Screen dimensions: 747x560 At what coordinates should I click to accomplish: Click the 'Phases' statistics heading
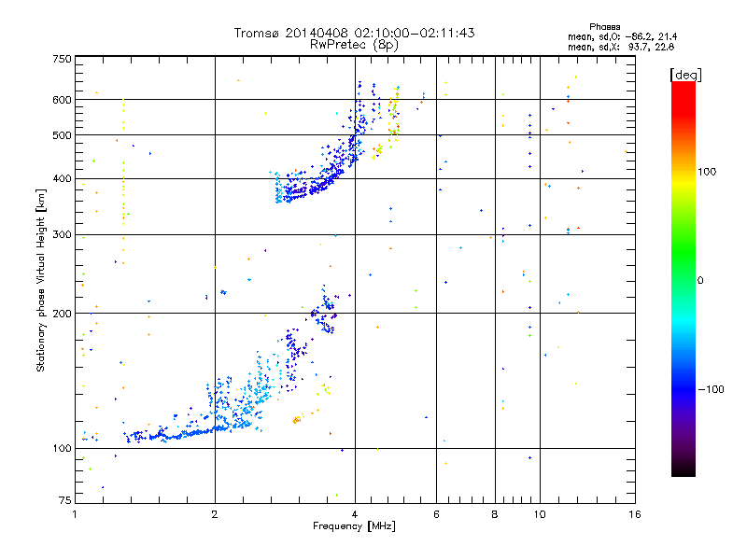(604, 27)
